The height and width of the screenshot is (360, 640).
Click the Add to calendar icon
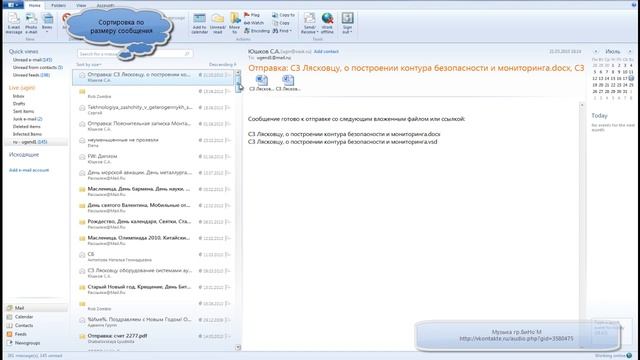pos(200,23)
